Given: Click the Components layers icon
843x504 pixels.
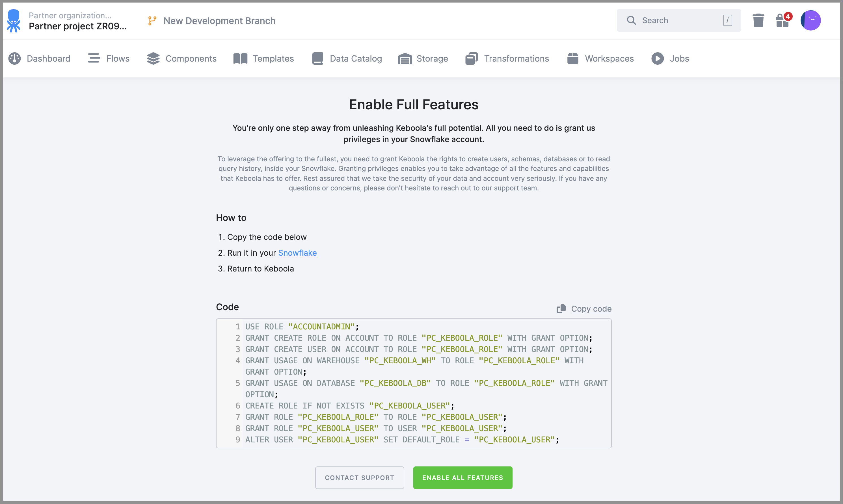Looking at the screenshot, I should coord(153,58).
